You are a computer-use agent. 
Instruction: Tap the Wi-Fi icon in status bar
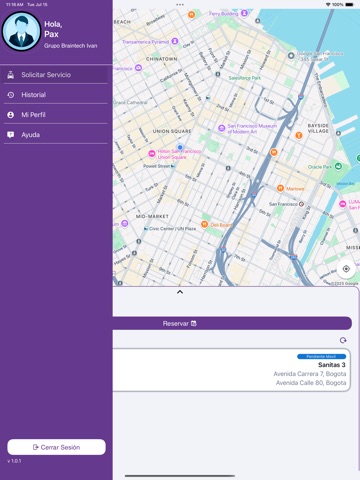(x=328, y=5)
